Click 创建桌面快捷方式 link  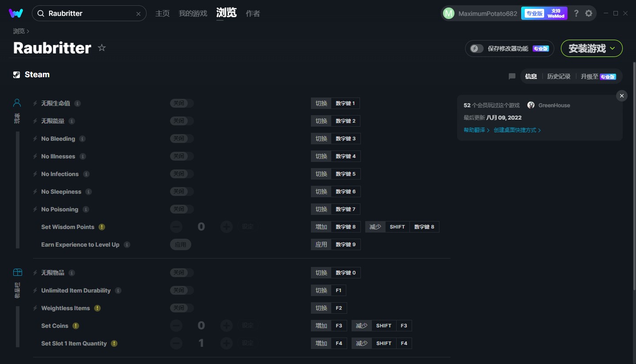point(517,130)
